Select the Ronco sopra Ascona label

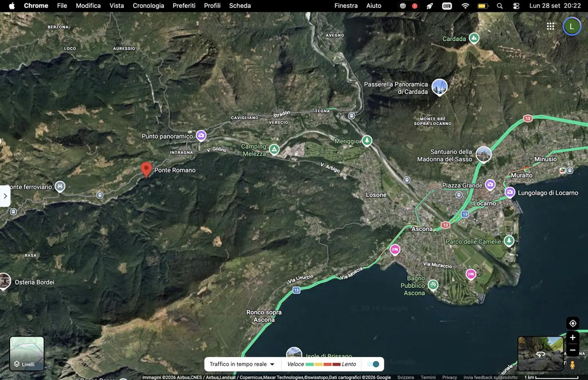[264, 316]
